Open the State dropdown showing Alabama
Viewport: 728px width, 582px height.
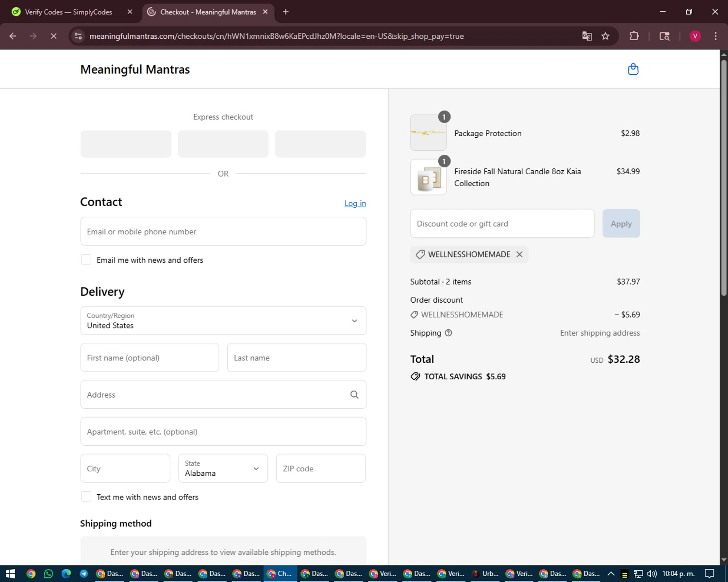(223, 469)
